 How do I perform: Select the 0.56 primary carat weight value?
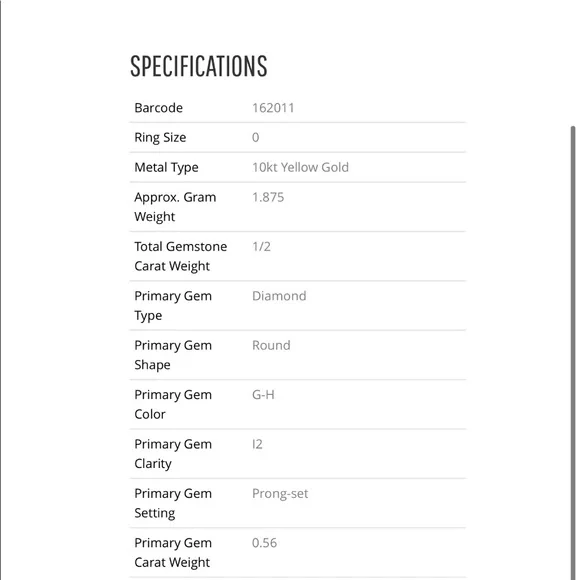click(264, 543)
